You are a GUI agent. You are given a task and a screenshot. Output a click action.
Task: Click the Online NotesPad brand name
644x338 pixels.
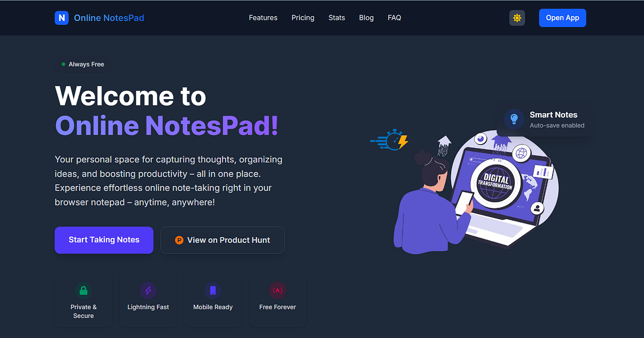pyautogui.click(x=109, y=17)
